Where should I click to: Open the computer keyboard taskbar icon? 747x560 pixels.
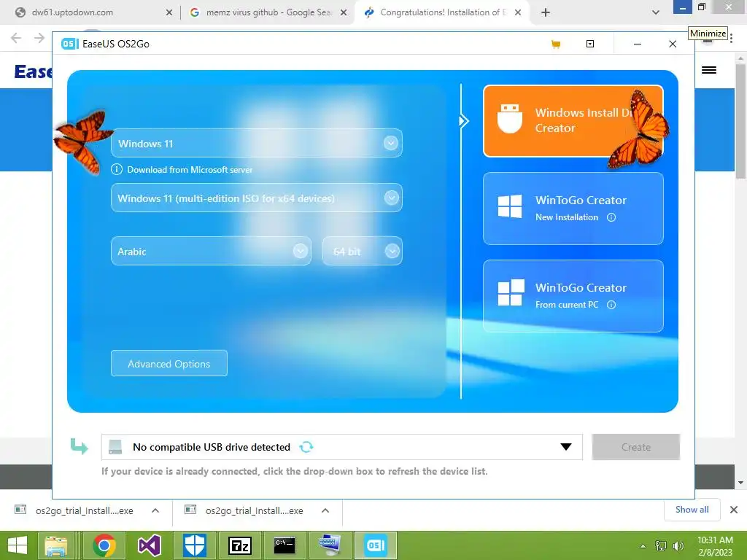point(330,545)
